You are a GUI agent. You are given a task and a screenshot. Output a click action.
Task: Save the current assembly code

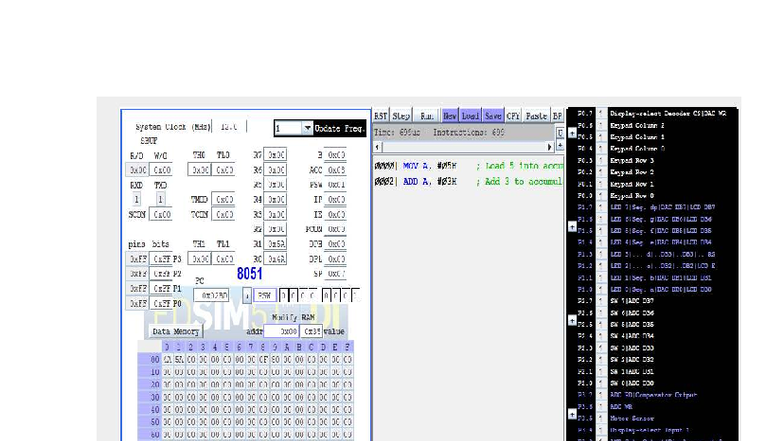(493, 116)
